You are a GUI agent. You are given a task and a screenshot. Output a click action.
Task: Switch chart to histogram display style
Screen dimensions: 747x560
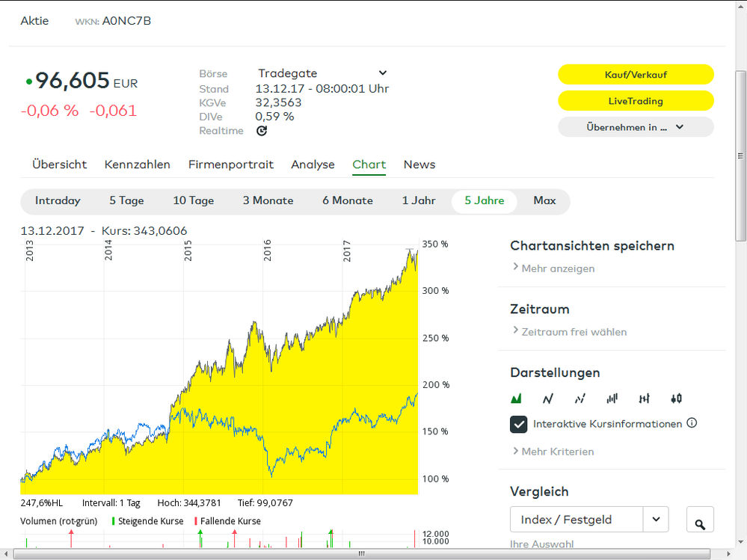coord(612,398)
